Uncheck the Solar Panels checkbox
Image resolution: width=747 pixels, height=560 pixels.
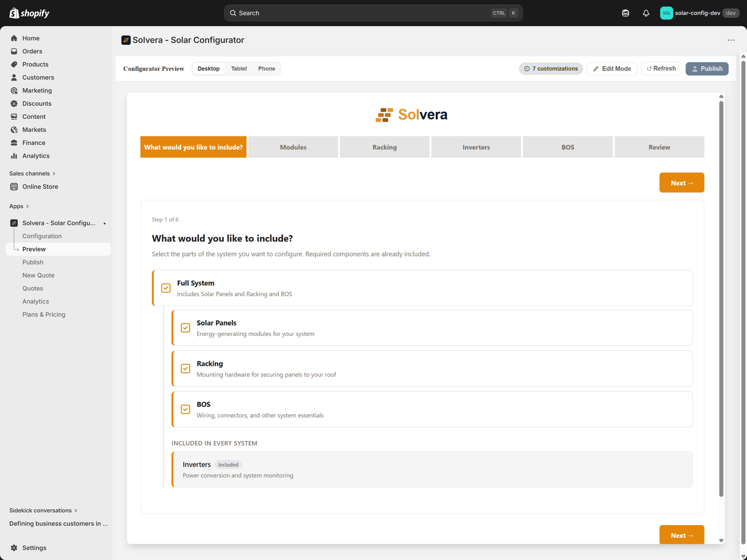[185, 328]
